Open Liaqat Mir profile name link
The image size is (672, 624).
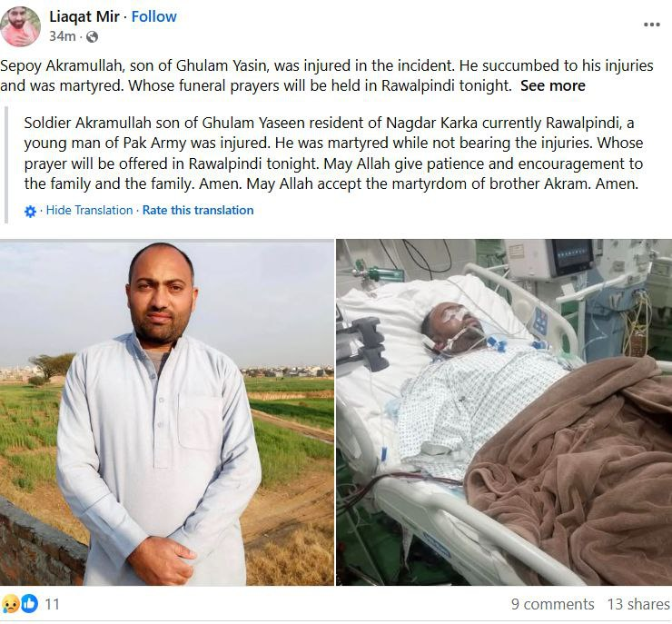(84, 16)
